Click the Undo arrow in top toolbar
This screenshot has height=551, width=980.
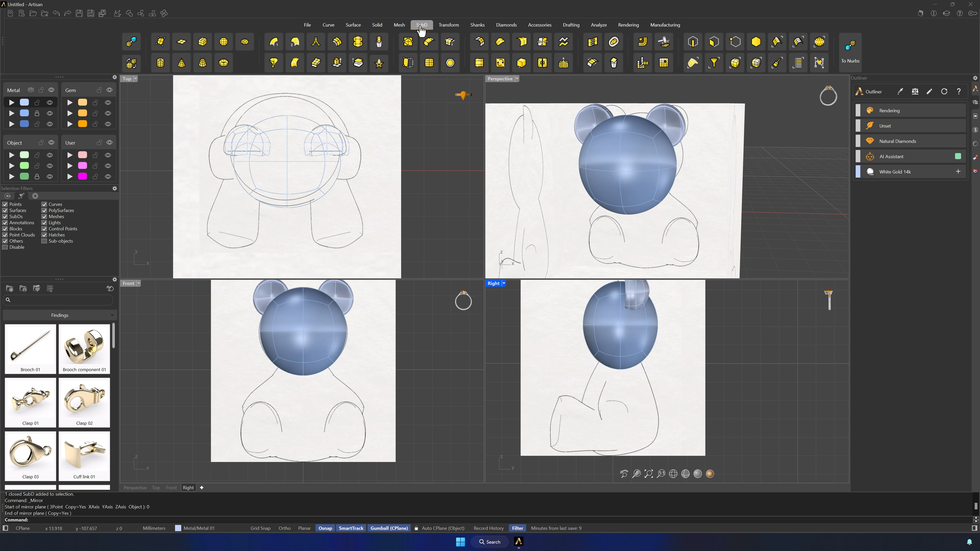(x=56, y=13)
